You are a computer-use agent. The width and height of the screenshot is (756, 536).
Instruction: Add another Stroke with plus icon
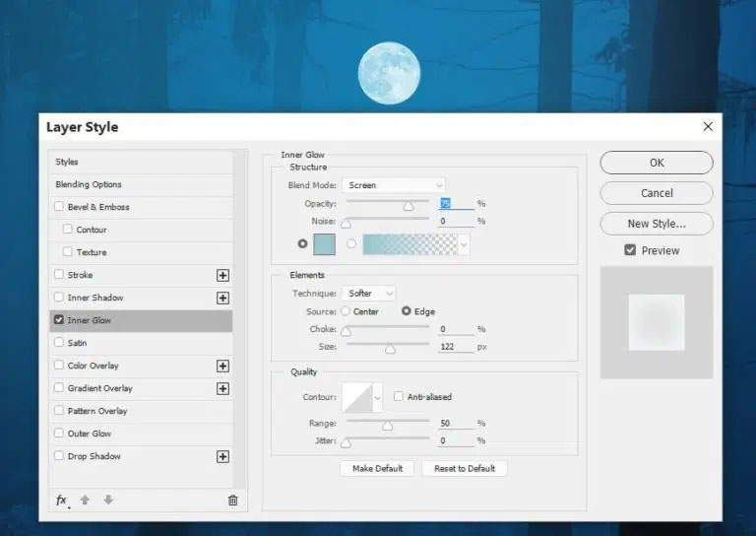pos(222,275)
